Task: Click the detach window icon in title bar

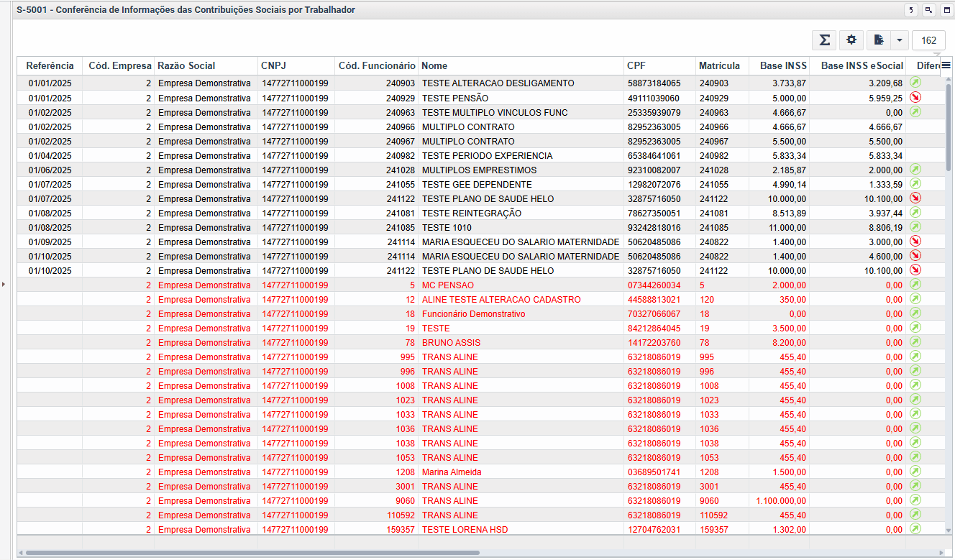Action: coord(928,10)
